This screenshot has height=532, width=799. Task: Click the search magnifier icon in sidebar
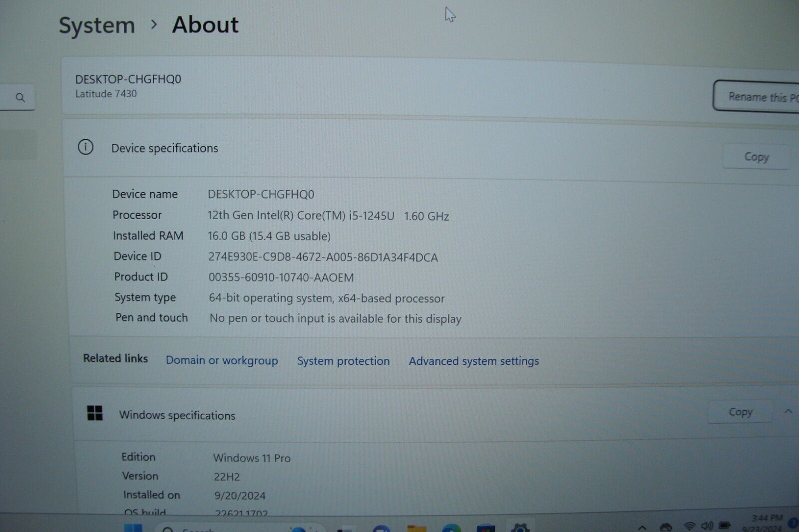pyautogui.click(x=20, y=97)
